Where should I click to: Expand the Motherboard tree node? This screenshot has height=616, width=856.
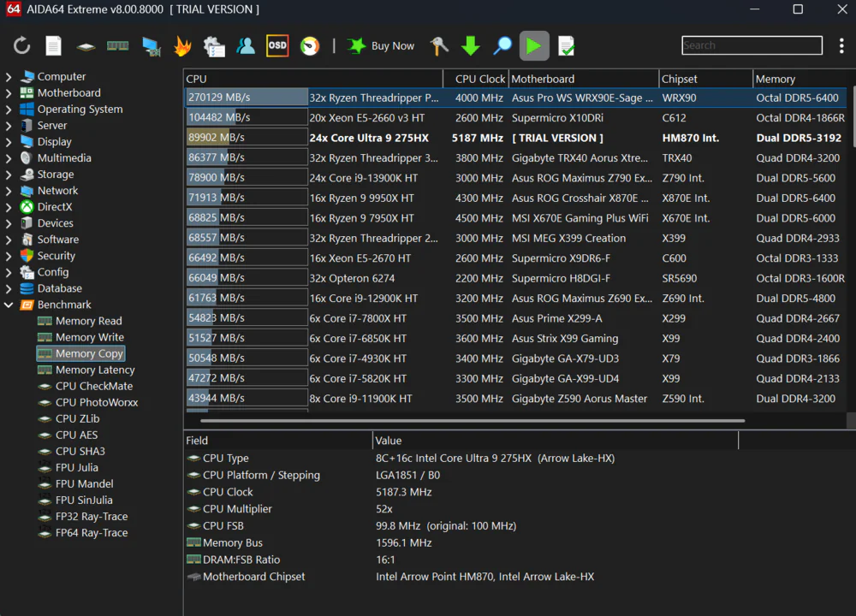pos(9,93)
